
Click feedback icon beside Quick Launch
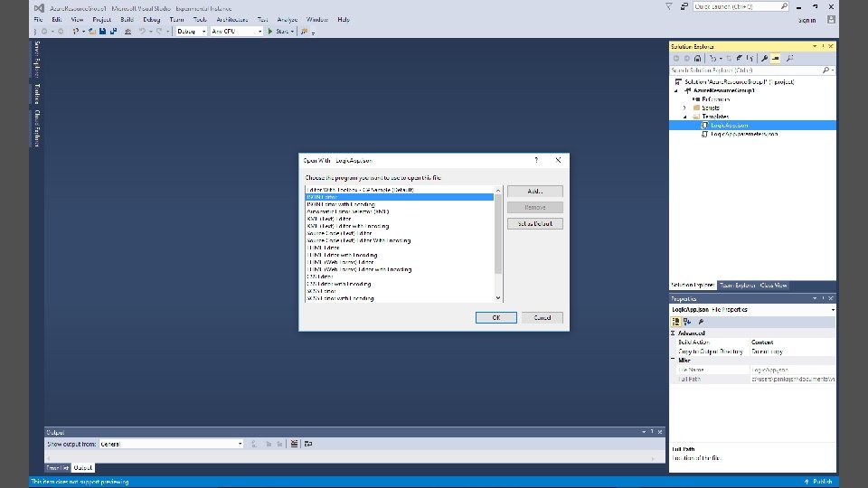(x=684, y=6)
